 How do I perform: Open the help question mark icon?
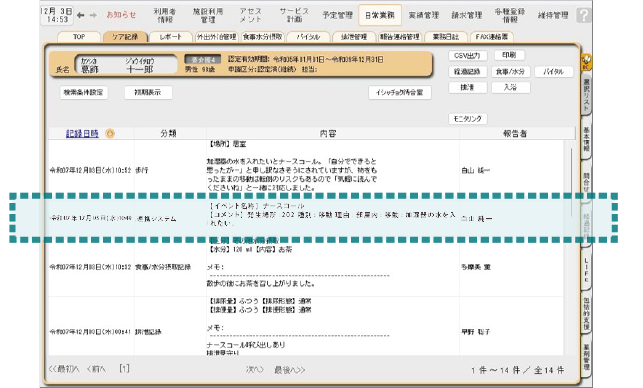pos(583,15)
